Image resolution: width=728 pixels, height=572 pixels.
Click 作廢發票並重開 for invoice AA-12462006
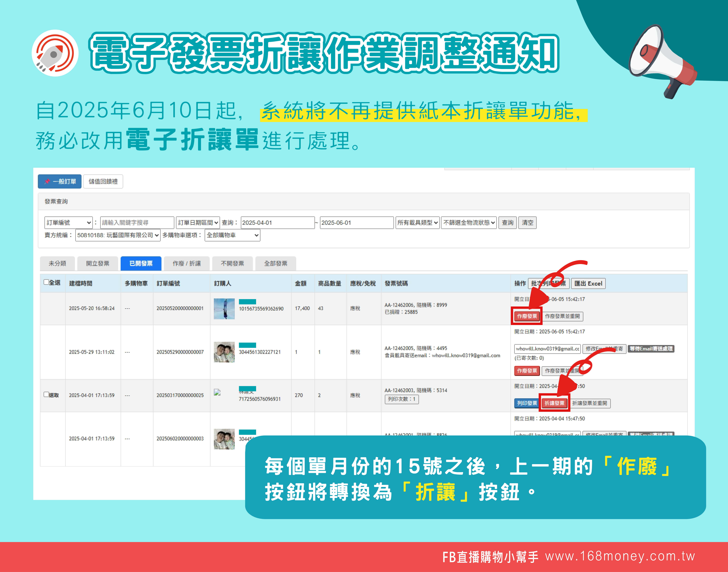pos(562,316)
